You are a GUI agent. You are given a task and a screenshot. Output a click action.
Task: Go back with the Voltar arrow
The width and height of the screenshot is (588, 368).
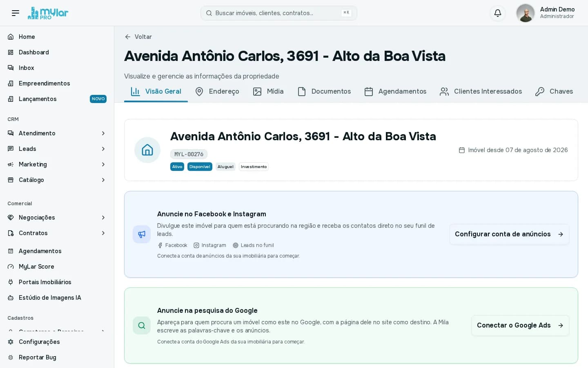pyautogui.click(x=128, y=37)
